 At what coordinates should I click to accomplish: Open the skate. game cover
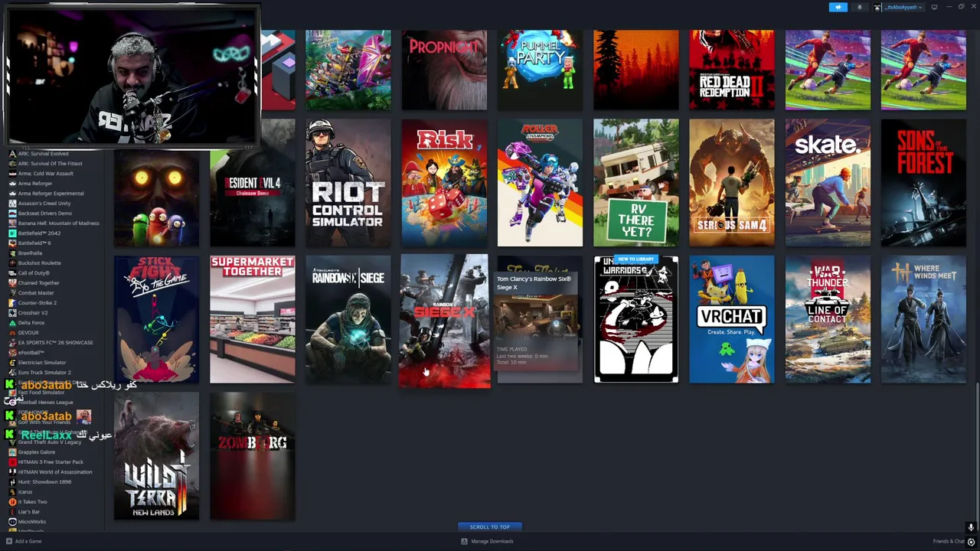point(828,183)
